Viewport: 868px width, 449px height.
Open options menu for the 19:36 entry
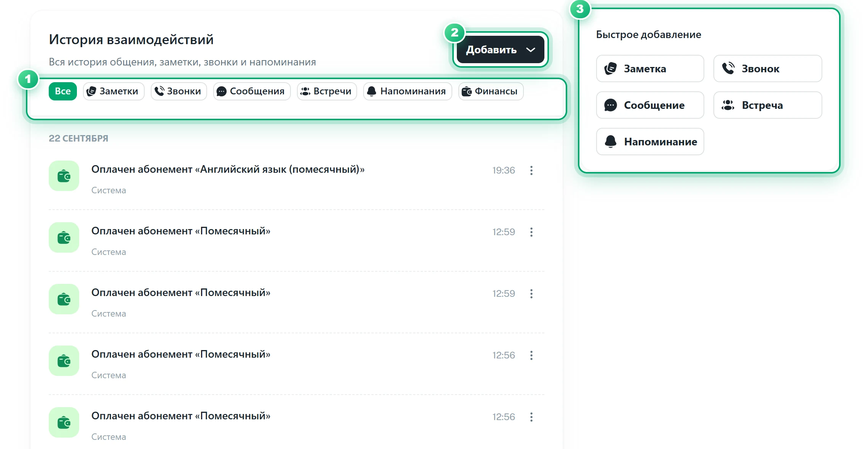coord(531,170)
